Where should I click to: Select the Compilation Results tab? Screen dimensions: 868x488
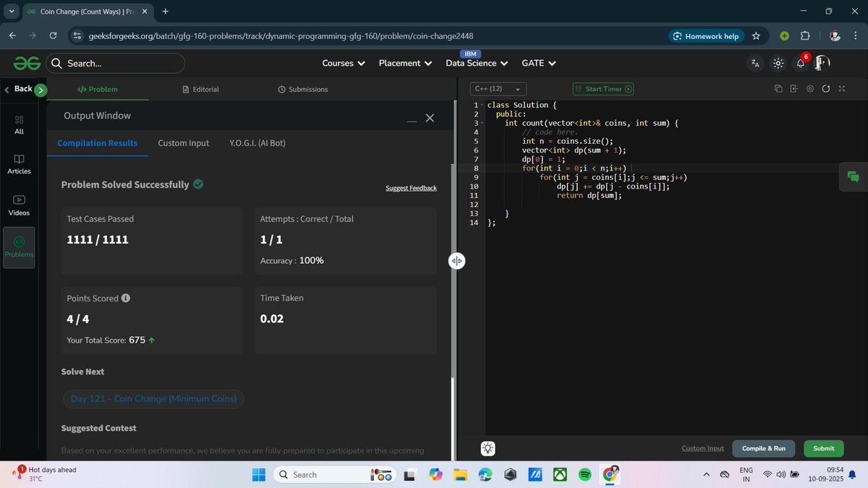pos(98,143)
